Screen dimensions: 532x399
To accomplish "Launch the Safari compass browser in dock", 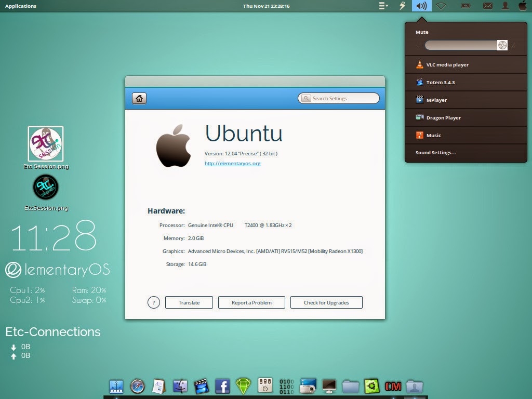I will 137,387.
